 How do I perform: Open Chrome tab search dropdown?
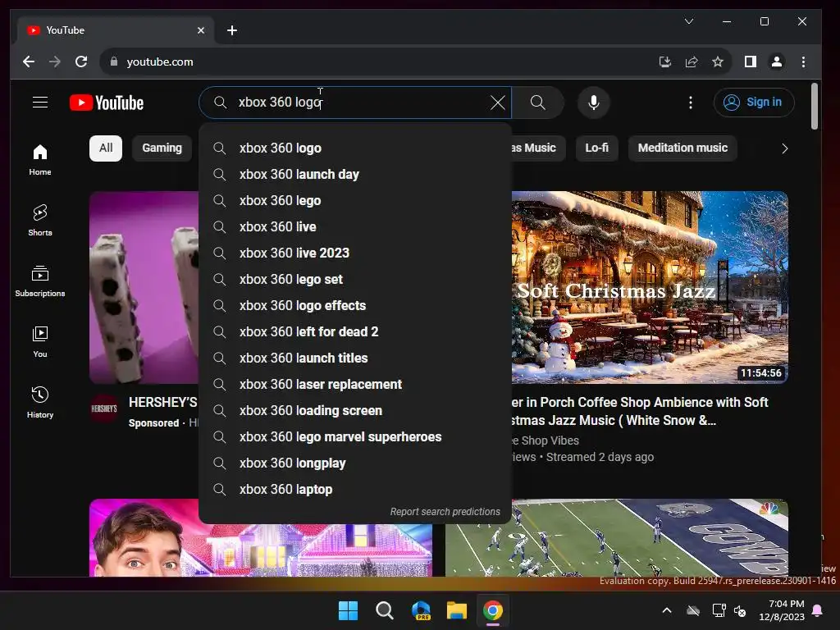coord(689,21)
